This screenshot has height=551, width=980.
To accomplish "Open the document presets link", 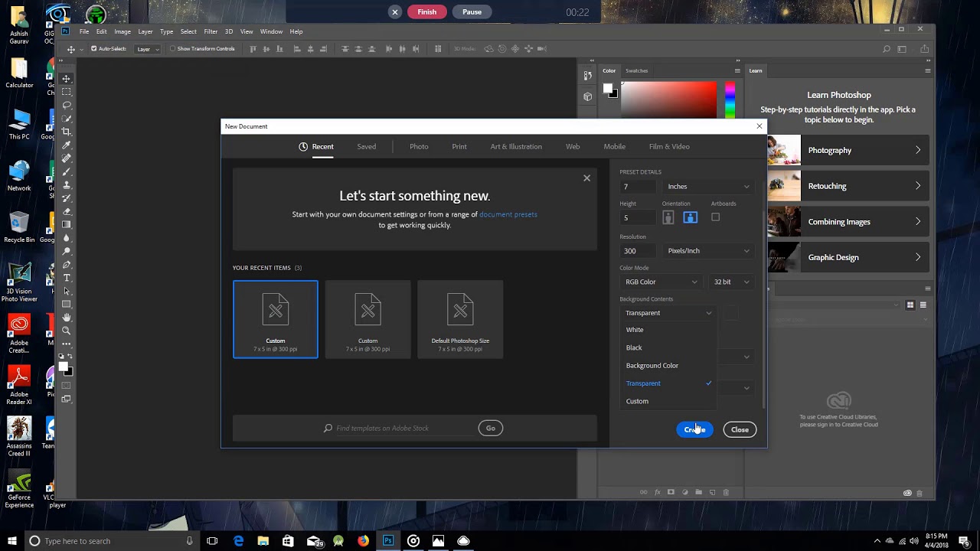I will coord(508,214).
